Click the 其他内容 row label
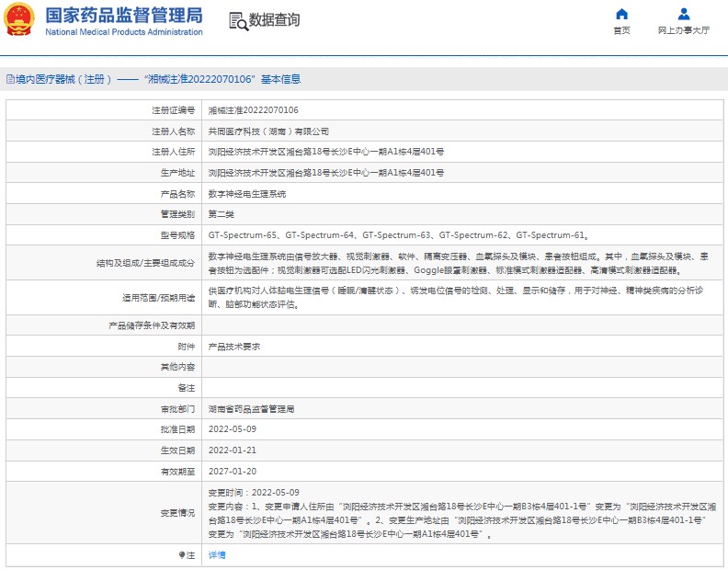Image resolution: width=728 pixels, height=570 pixels. click(x=177, y=367)
